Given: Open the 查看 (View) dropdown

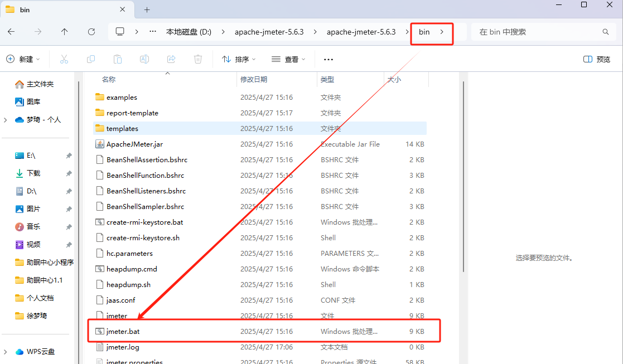Looking at the screenshot, I should coord(288,59).
